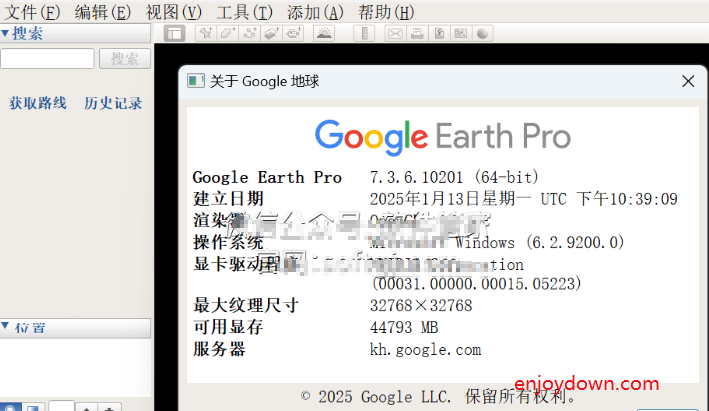Select the Add Image Overlay tool
Image resolution: width=709 pixels, height=411 pixels.
click(271, 33)
